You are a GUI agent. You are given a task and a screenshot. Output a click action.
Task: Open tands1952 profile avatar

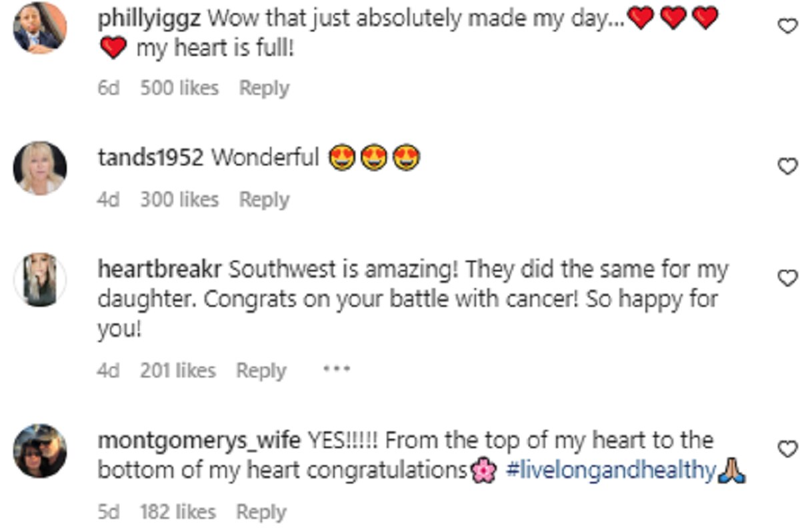point(40,168)
